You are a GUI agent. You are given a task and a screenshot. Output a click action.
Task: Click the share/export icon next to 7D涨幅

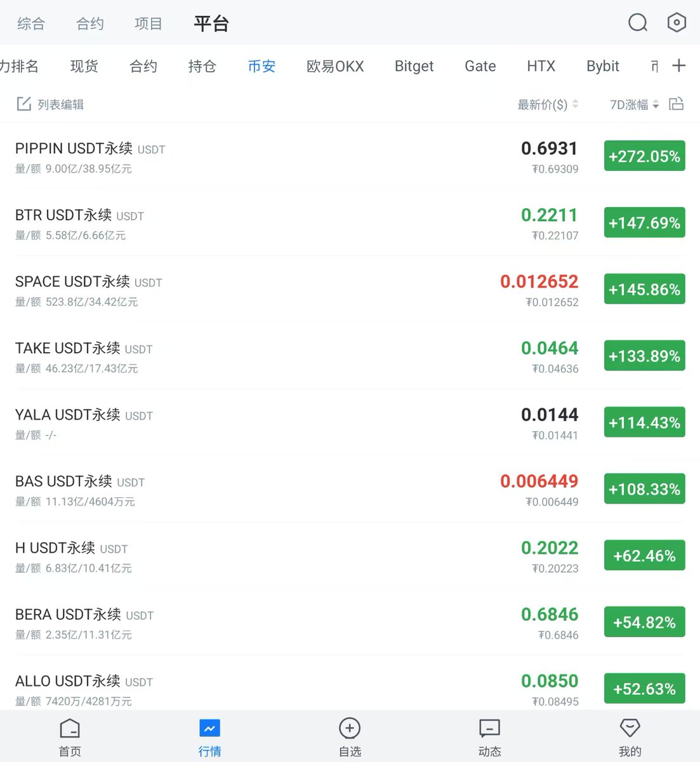click(x=677, y=104)
